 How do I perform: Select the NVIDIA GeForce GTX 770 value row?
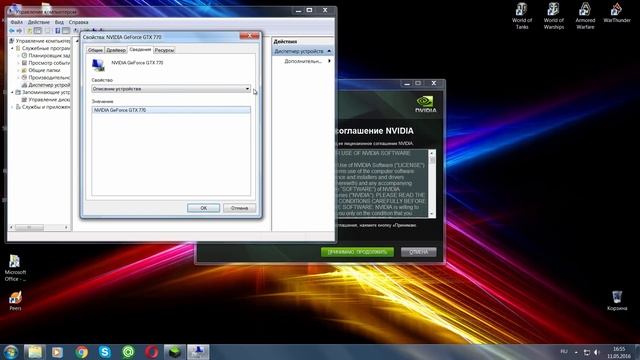(171, 110)
